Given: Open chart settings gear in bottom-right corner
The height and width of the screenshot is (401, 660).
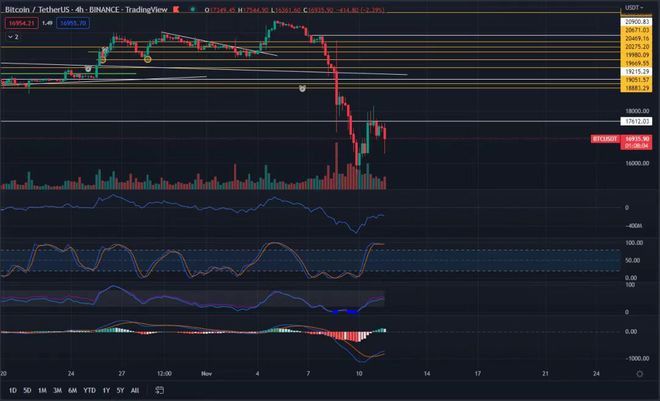Looking at the screenshot, I should coord(639,373).
